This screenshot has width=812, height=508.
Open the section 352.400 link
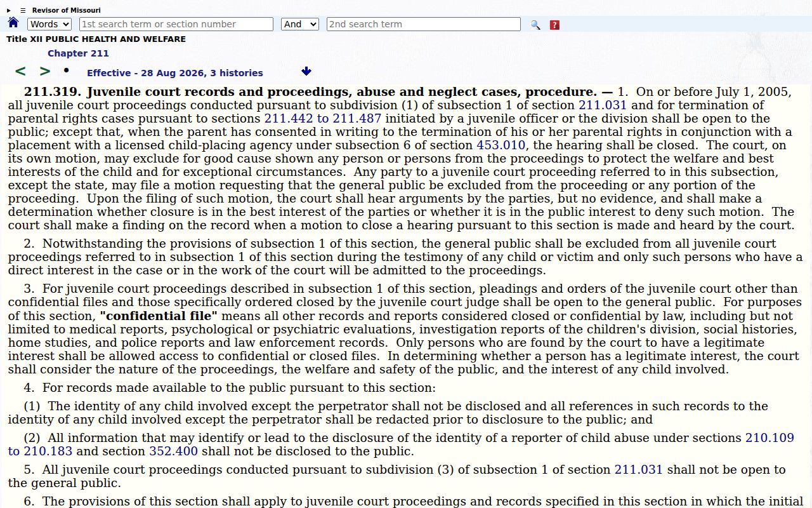tap(173, 451)
